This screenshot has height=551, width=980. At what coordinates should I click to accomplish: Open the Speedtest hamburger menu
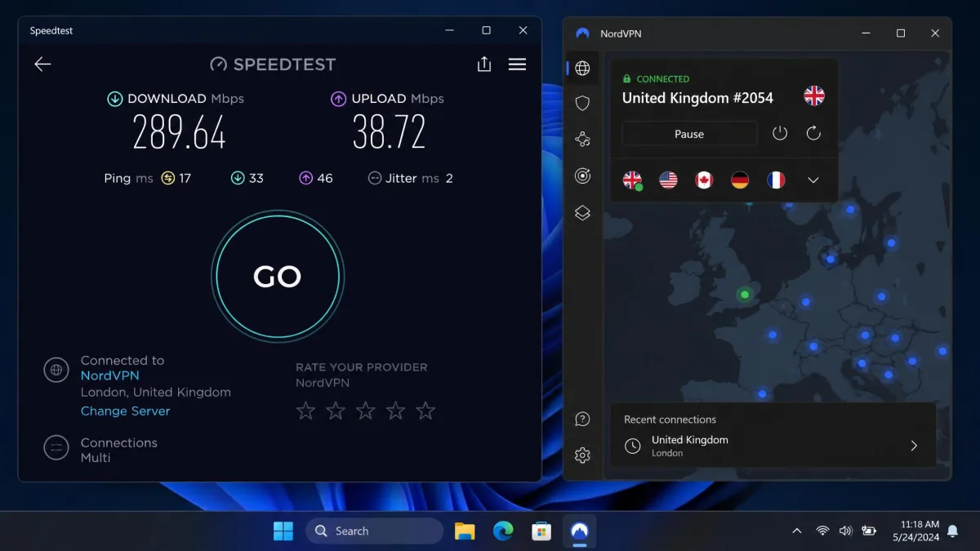tap(517, 64)
